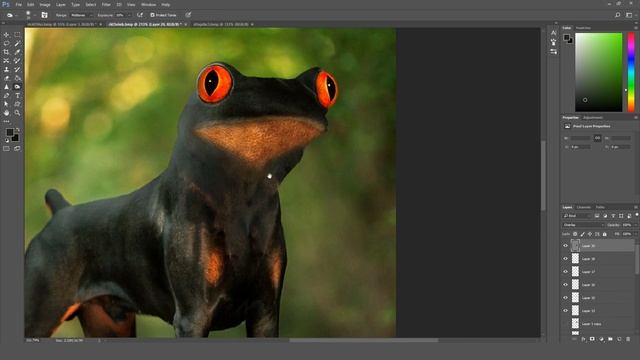This screenshot has height=360, width=640.
Task: Toggle the Brush panel from options bar
Action: pyautogui.click(x=44, y=15)
